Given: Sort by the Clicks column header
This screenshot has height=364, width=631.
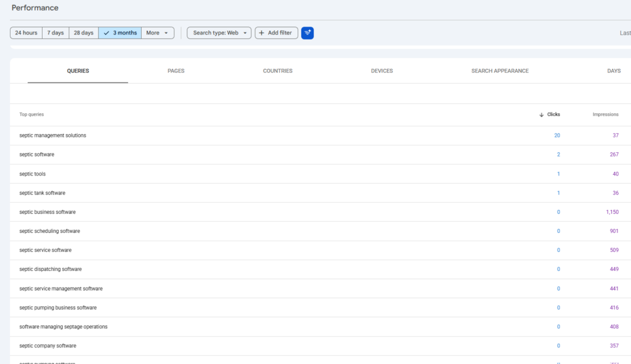Looking at the screenshot, I should tap(553, 115).
